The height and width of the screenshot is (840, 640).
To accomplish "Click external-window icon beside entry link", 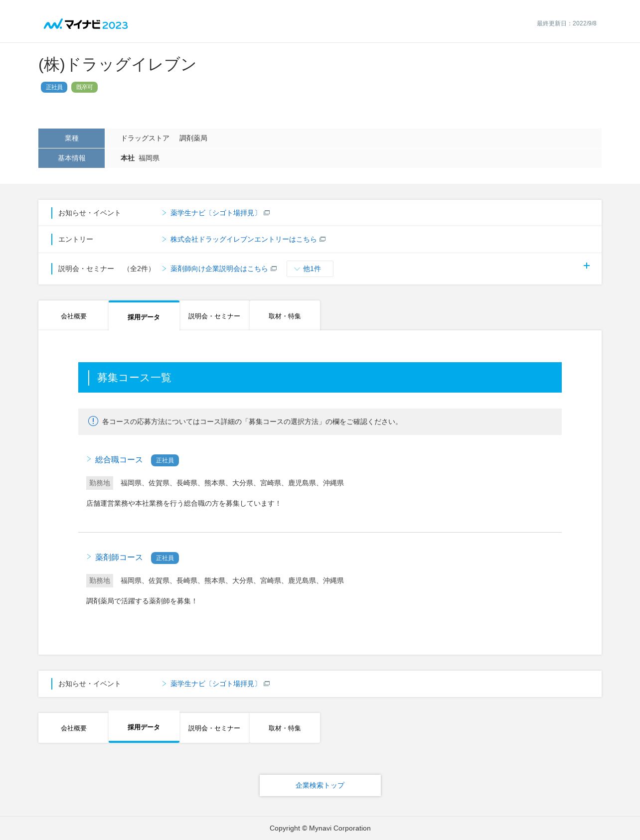I will pyautogui.click(x=322, y=239).
